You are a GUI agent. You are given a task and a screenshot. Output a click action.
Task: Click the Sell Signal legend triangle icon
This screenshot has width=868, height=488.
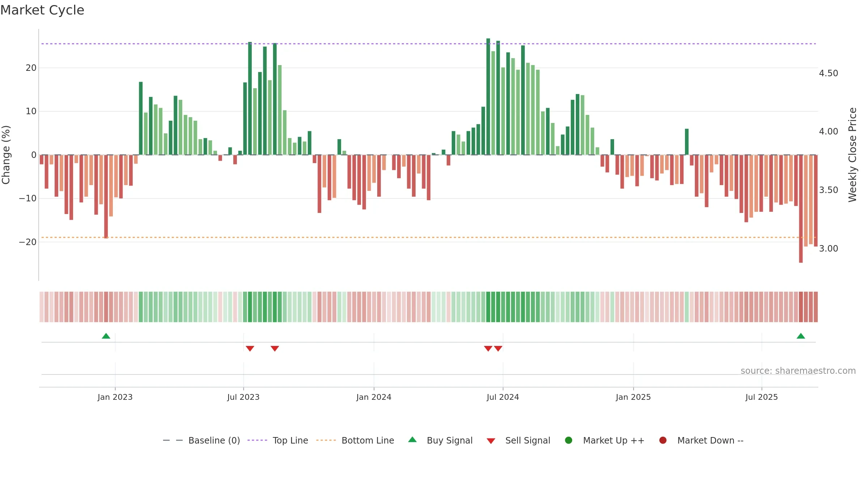click(491, 441)
